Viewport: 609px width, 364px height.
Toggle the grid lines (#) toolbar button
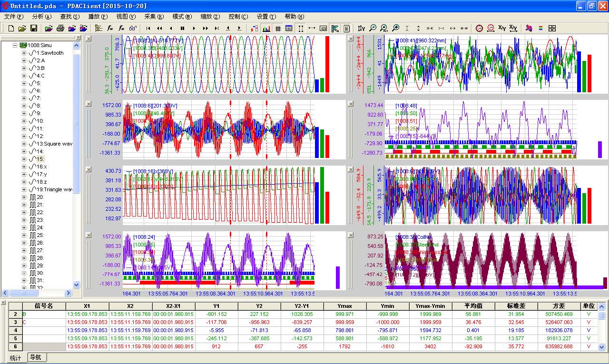pyautogui.click(x=278, y=29)
